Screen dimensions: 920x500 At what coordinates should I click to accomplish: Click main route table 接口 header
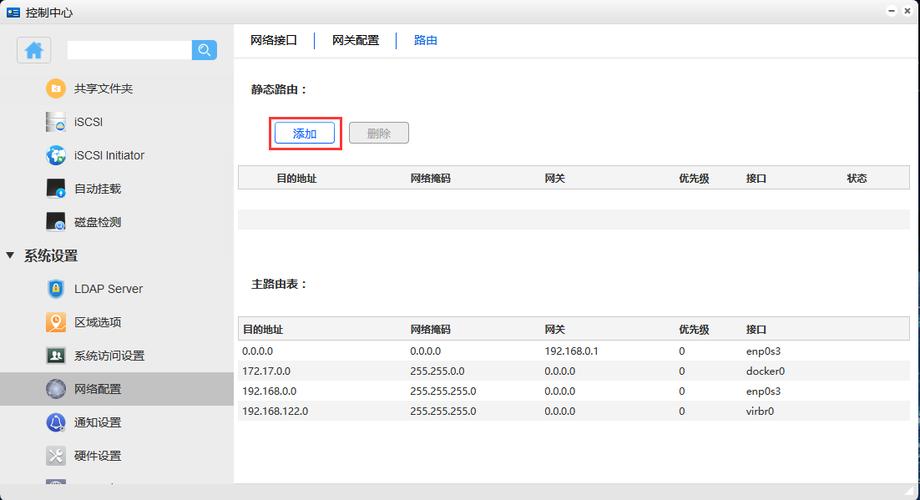tap(756, 330)
